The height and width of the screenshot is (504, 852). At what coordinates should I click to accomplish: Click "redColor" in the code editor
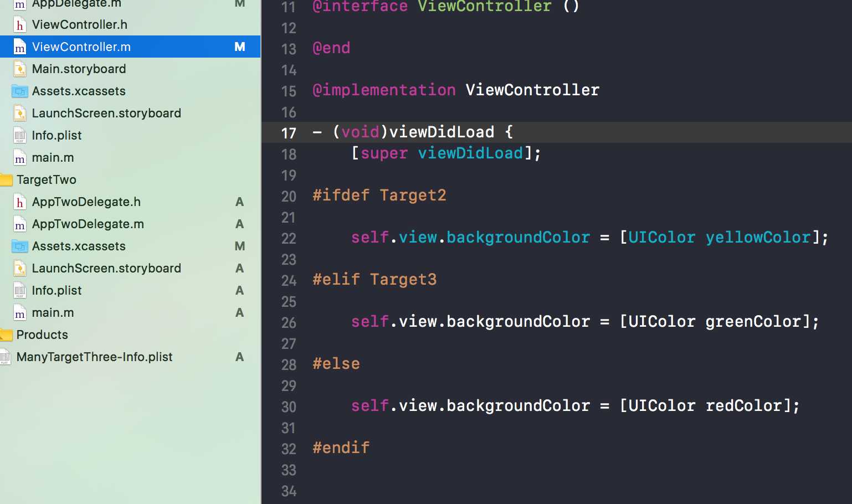(x=743, y=405)
